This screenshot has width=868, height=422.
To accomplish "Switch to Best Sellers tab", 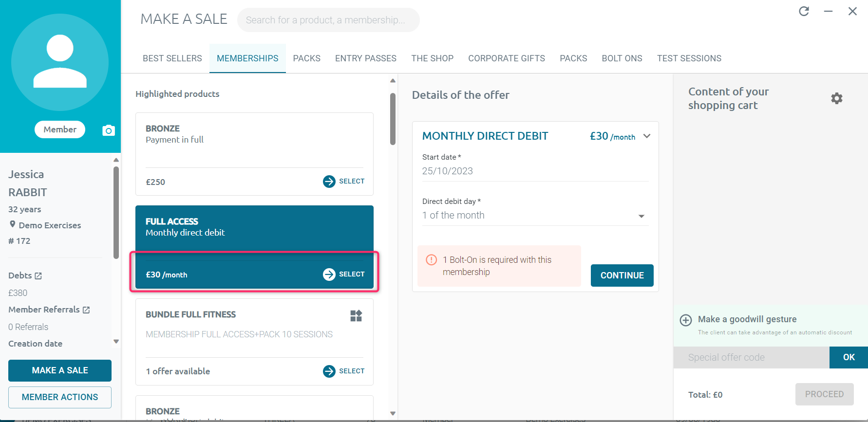I will (172, 58).
